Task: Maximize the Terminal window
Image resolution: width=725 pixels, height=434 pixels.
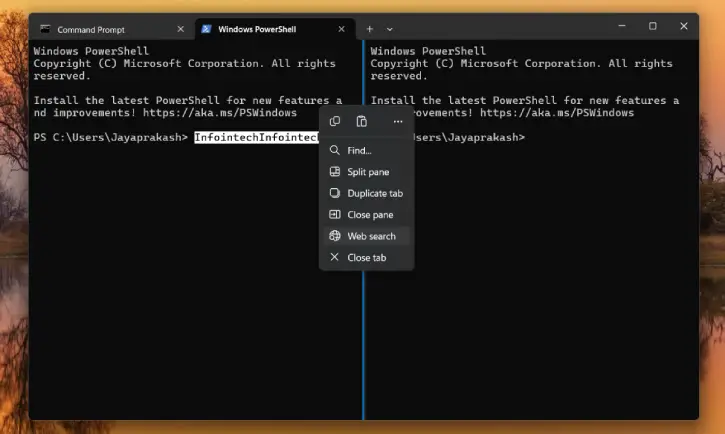Action: click(652, 26)
